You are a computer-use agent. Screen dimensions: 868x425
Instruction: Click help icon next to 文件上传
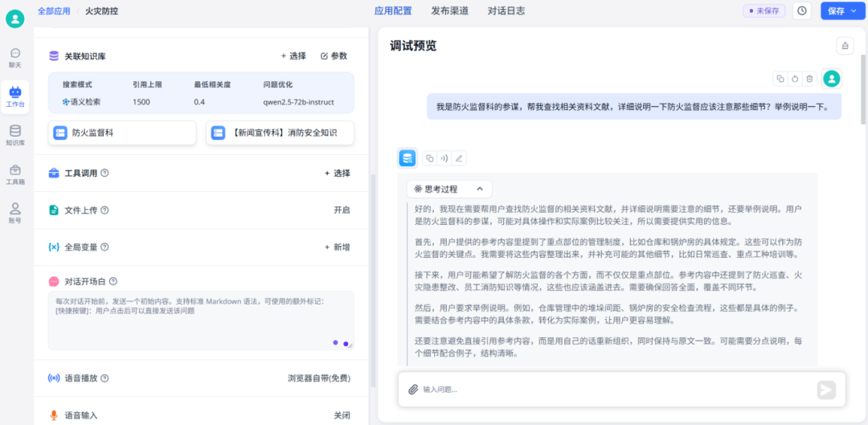tap(104, 210)
